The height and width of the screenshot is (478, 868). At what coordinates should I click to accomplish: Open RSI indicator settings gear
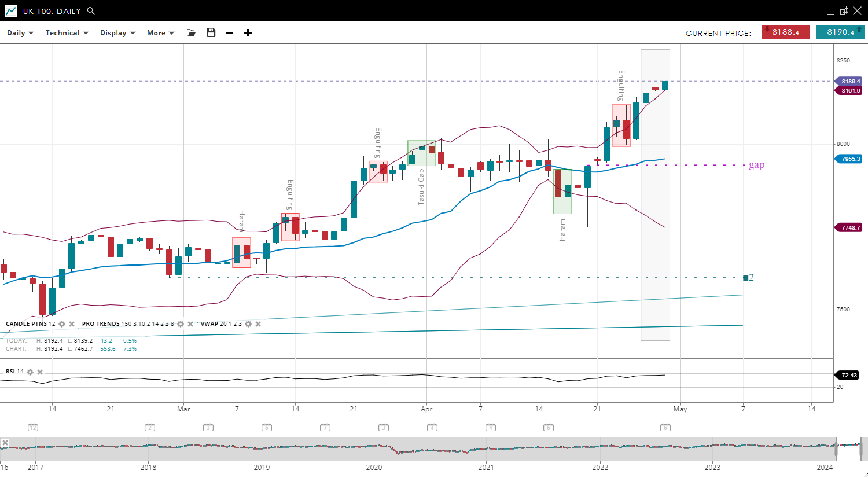point(30,372)
